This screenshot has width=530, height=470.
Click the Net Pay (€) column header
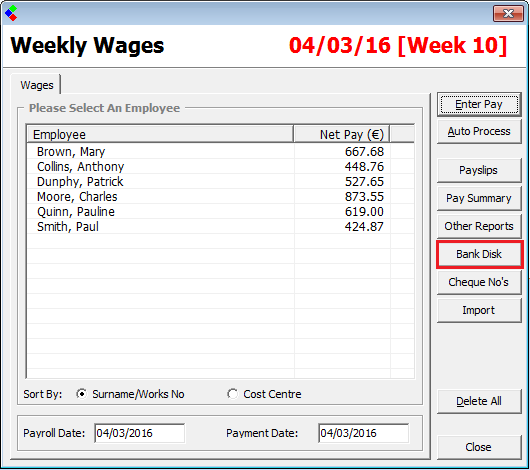342,135
